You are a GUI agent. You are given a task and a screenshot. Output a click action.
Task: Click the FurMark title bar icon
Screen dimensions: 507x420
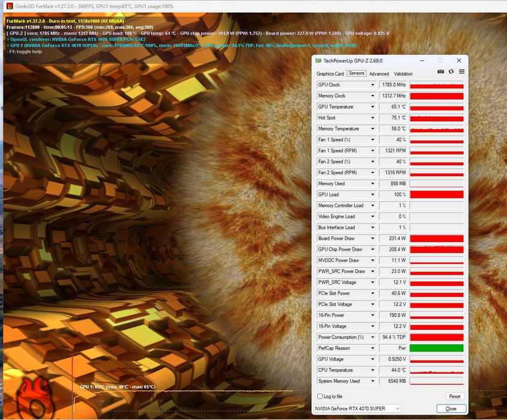click(x=10, y=6)
